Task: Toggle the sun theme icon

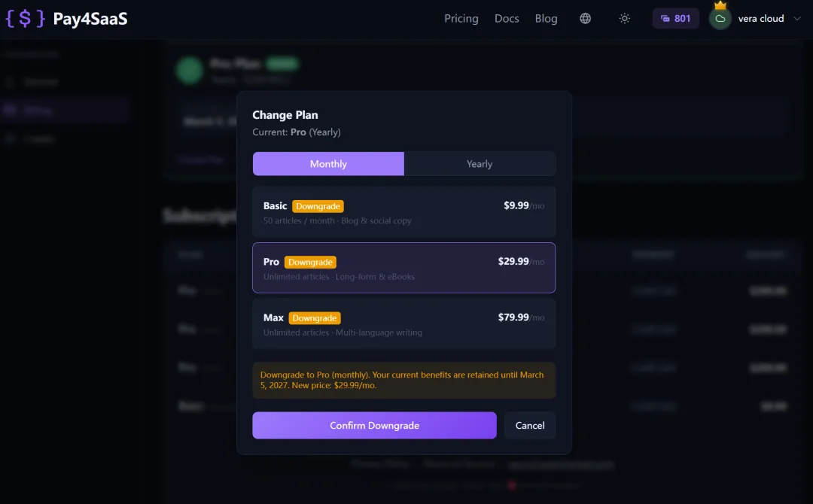Action: pos(624,19)
